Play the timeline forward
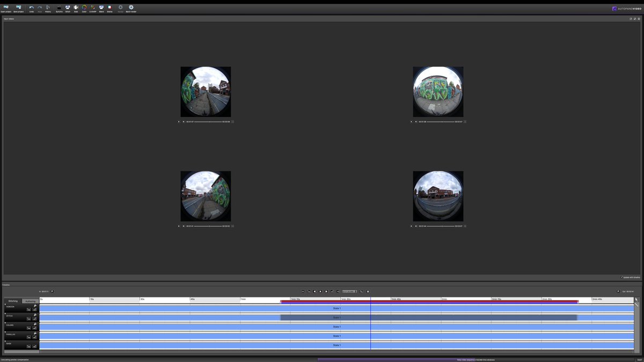 tap(320, 291)
